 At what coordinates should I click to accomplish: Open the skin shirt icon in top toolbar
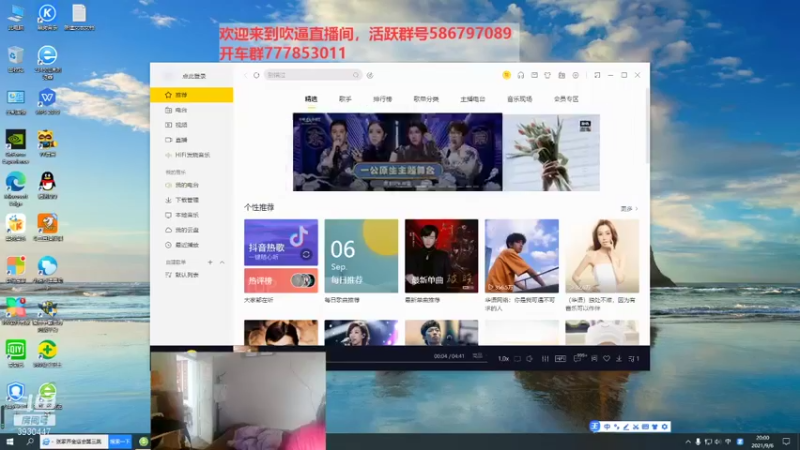tap(547, 75)
